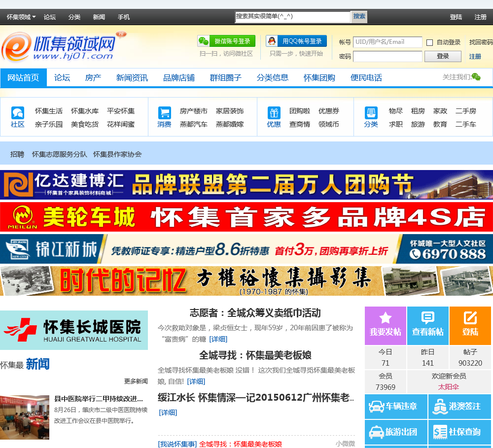Open 新闻 in top black bar
The image size is (493, 448).
(99, 17)
